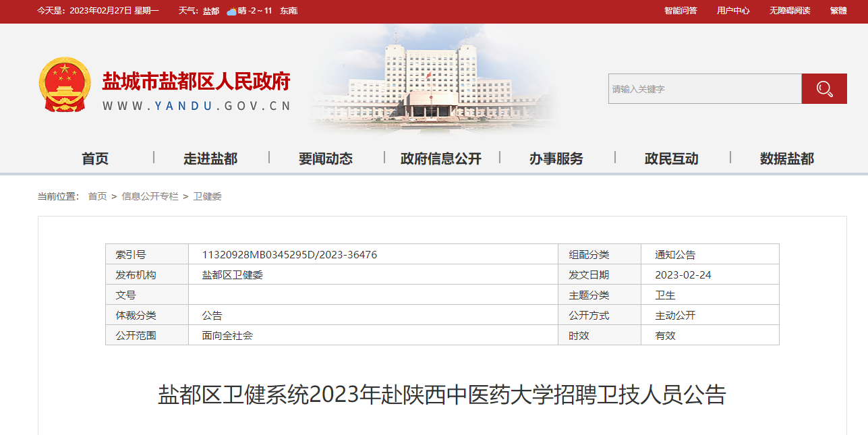Open 用户中心 from the top bar
This screenshot has height=435, width=868.
pyautogui.click(x=733, y=11)
